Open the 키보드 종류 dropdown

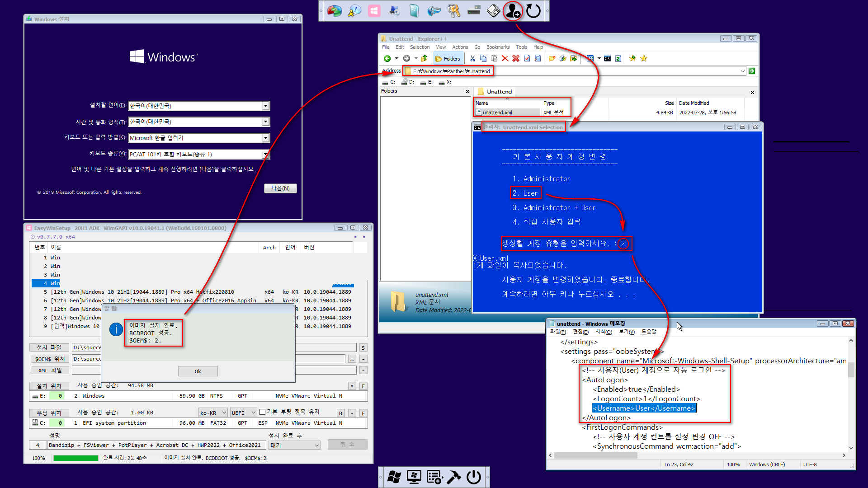265,154
